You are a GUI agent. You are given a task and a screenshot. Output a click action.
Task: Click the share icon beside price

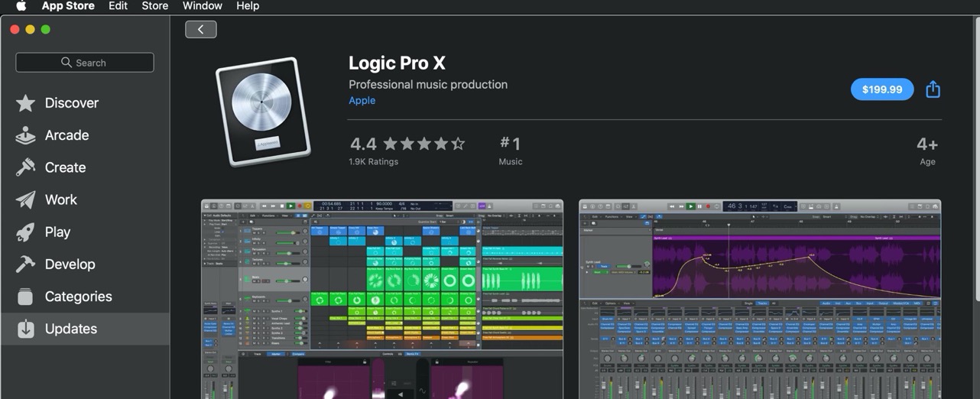933,89
